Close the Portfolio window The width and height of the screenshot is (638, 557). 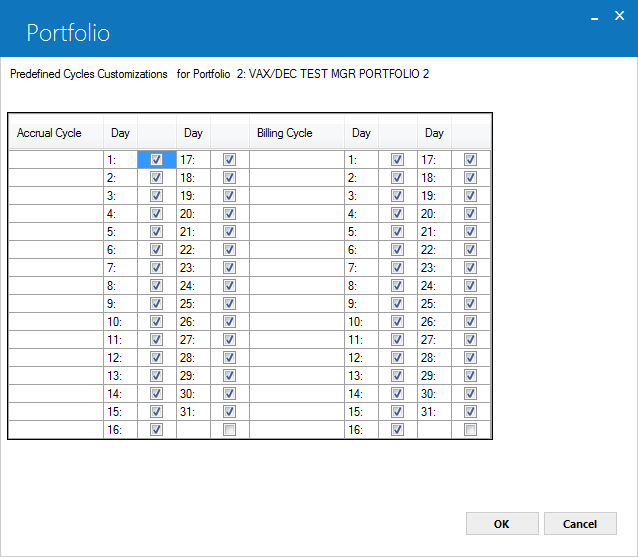(619, 16)
